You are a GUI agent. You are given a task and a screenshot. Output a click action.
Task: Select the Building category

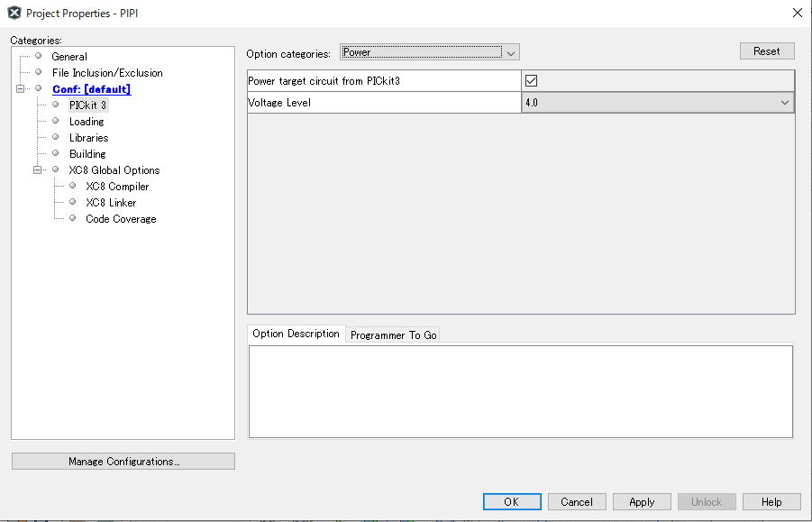coord(87,154)
